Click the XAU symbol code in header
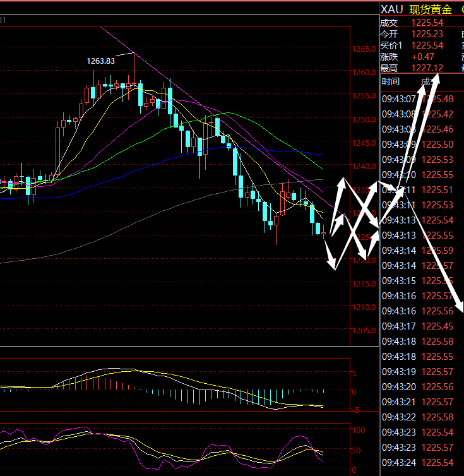 tap(391, 9)
